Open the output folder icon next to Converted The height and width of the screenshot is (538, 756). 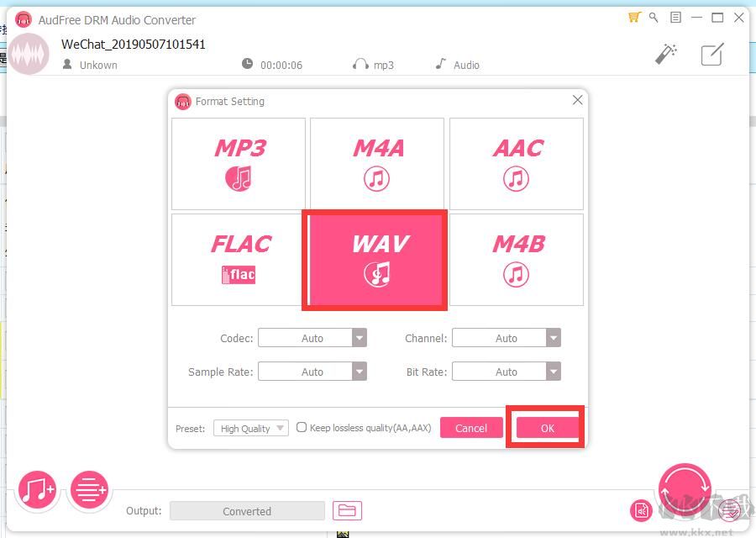(347, 510)
